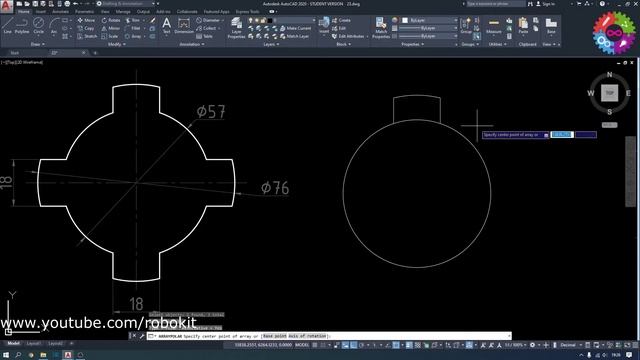Expand the Modify panel
This screenshot has height=360, width=640.
tap(117, 44)
